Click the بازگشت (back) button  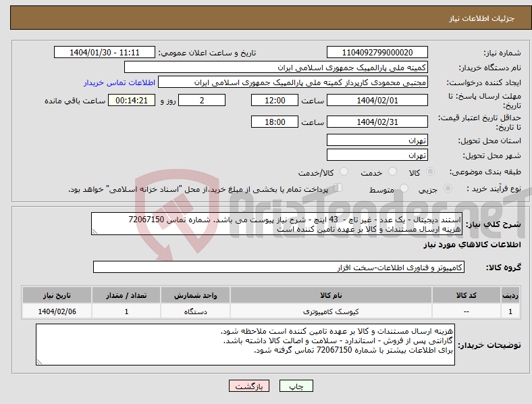pos(249,386)
